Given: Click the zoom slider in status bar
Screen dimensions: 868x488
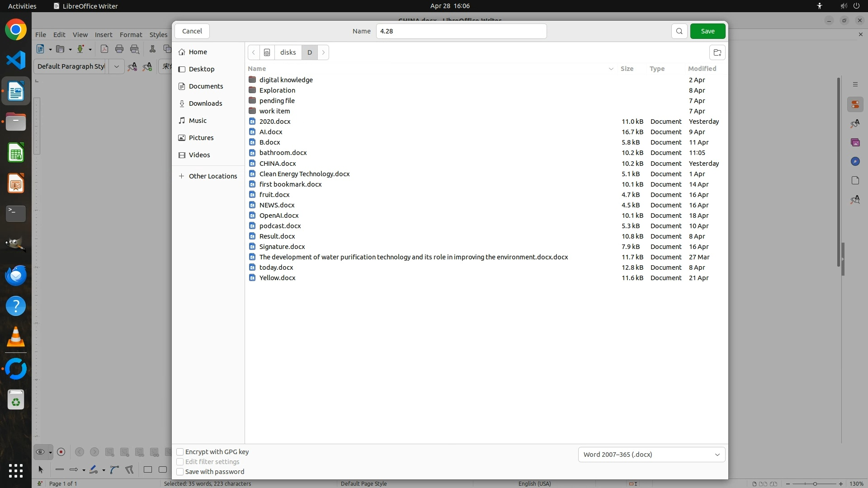Looking at the screenshot, I should 814,484.
